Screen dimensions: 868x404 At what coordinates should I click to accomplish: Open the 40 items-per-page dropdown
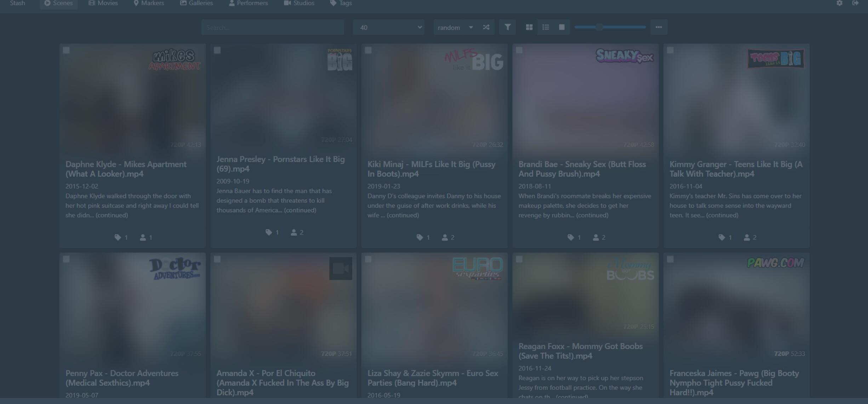(x=389, y=27)
